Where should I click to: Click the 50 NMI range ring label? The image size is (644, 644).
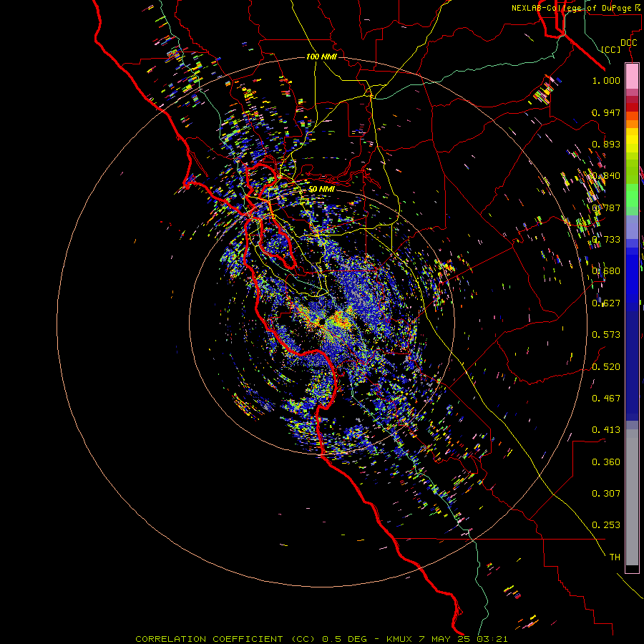point(321,190)
